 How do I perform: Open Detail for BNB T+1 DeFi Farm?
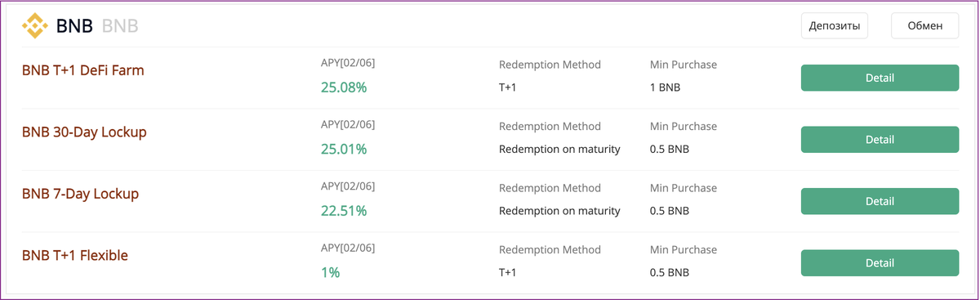(x=880, y=78)
